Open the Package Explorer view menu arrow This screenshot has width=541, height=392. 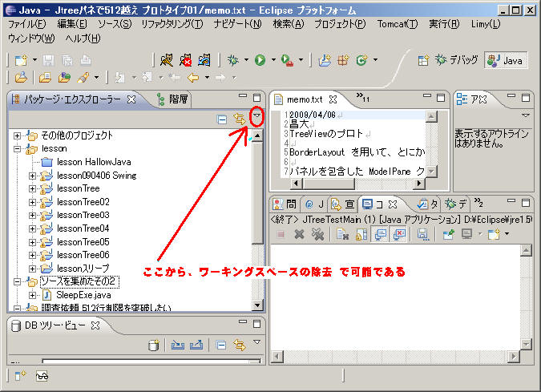coord(256,117)
